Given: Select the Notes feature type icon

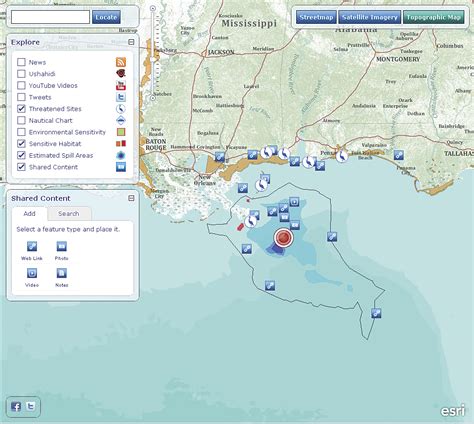Looking at the screenshot, I should tap(62, 273).
